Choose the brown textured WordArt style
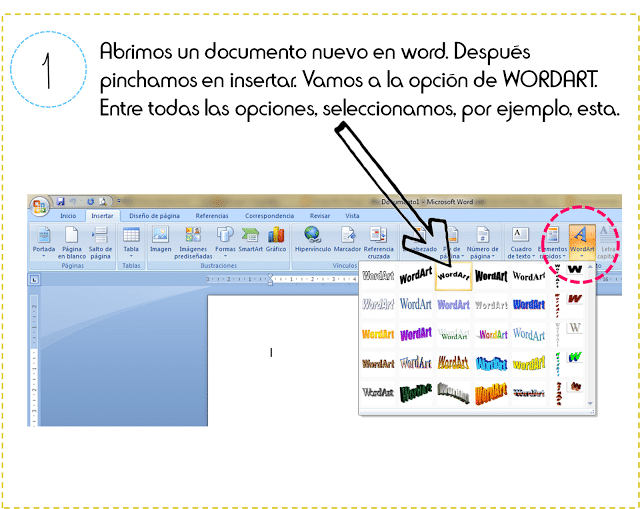 pos(378,363)
